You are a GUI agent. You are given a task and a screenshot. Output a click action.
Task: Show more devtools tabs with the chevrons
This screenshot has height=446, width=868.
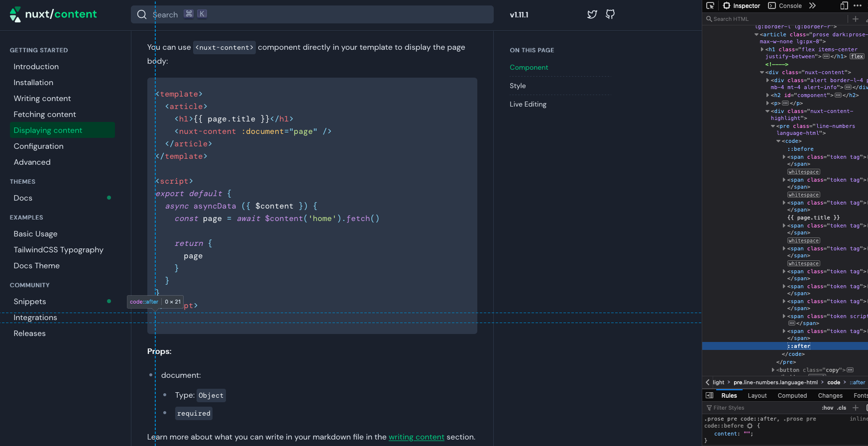pyautogui.click(x=812, y=6)
